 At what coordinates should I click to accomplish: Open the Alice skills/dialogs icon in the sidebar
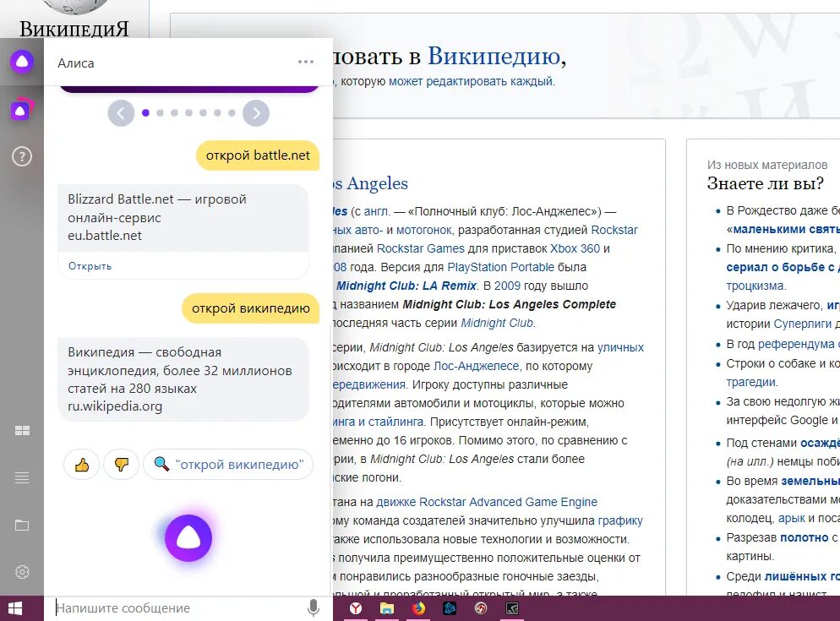[21, 109]
